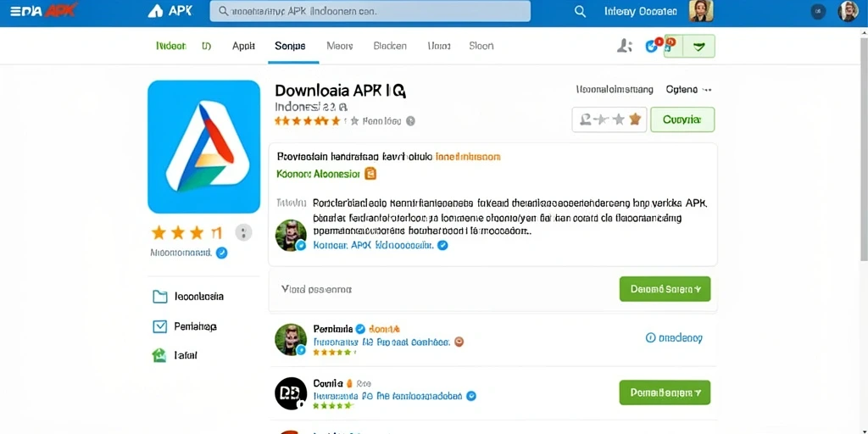Click the Pemimia row blue description text
The height and width of the screenshot is (434, 868).
pos(381,342)
